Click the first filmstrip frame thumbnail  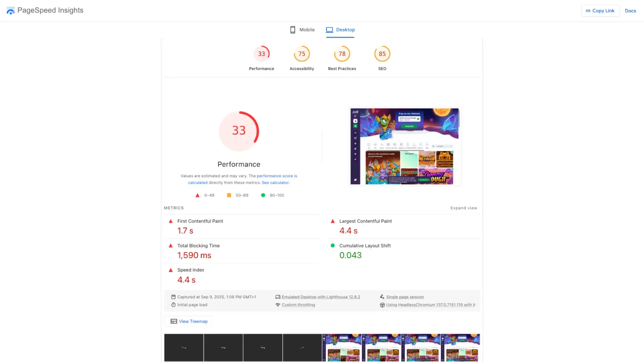184,348
